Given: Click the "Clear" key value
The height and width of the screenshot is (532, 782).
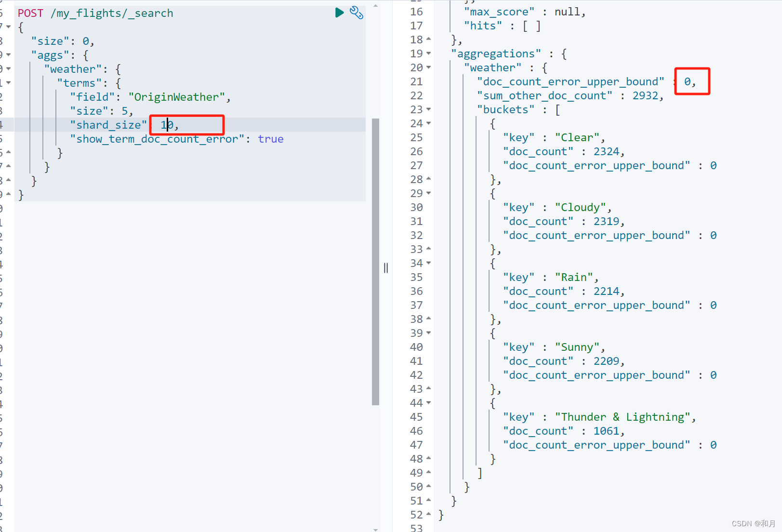Looking at the screenshot, I should (577, 138).
